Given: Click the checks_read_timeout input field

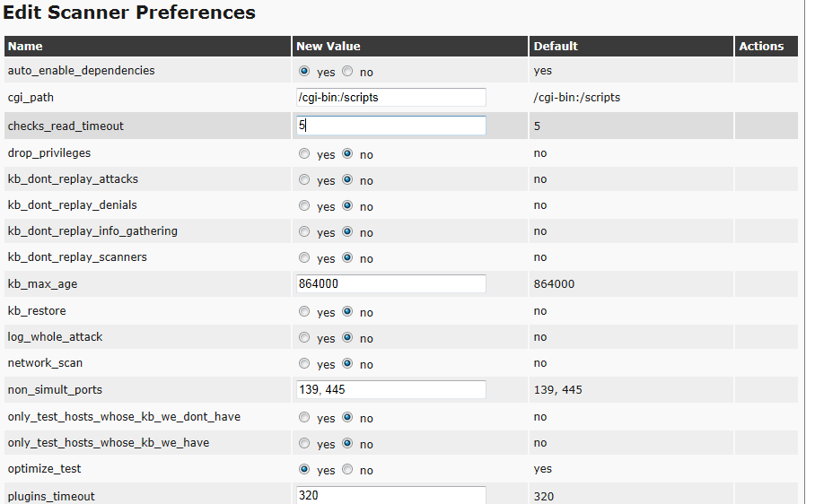Looking at the screenshot, I should pyautogui.click(x=391, y=126).
